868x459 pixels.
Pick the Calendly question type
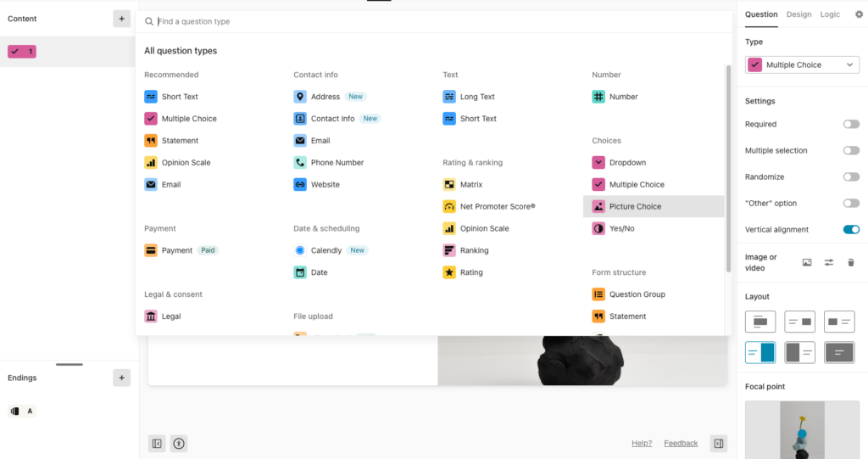point(331,250)
